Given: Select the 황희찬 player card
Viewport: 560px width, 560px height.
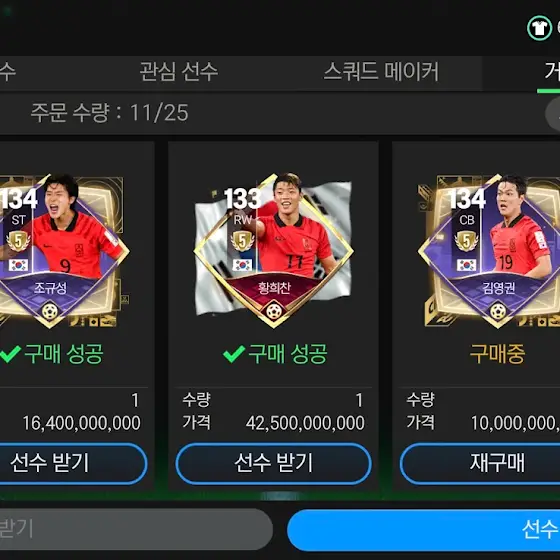Looking at the screenshot, I should pos(274,251).
